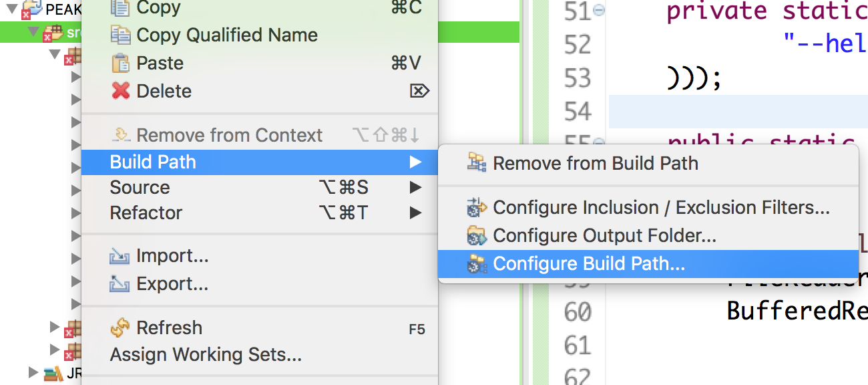
Task: Click the Refresh arrows icon
Action: point(120,328)
